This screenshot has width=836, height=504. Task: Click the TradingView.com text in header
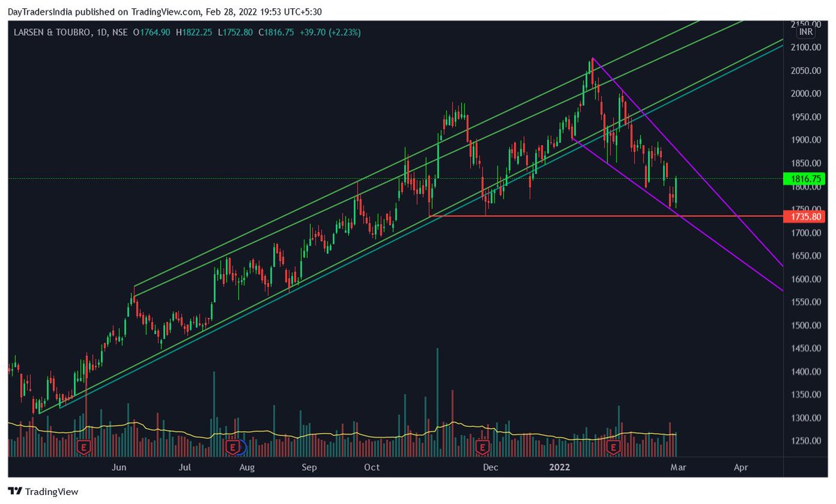click(166, 11)
